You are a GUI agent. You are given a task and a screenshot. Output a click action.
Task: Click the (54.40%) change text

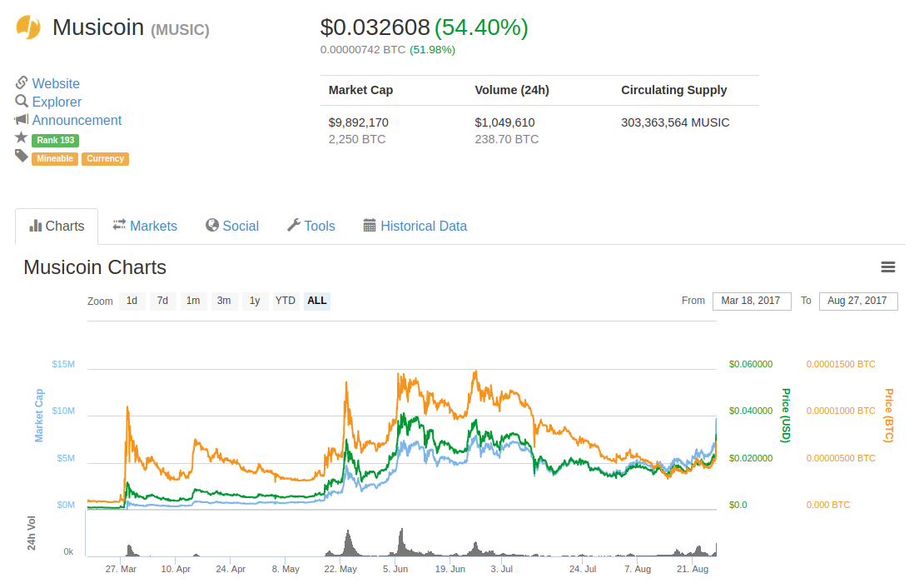point(481,27)
